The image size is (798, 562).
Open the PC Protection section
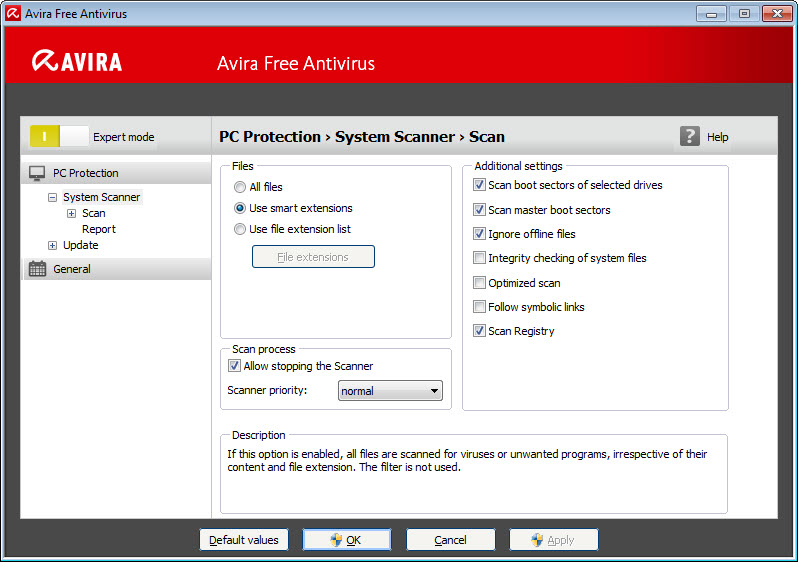point(117,173)
